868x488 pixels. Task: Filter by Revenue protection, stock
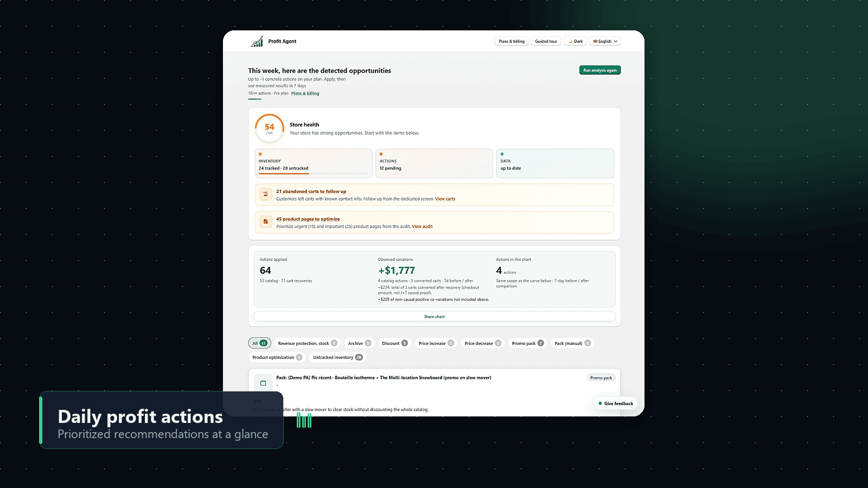pos(308,343)
